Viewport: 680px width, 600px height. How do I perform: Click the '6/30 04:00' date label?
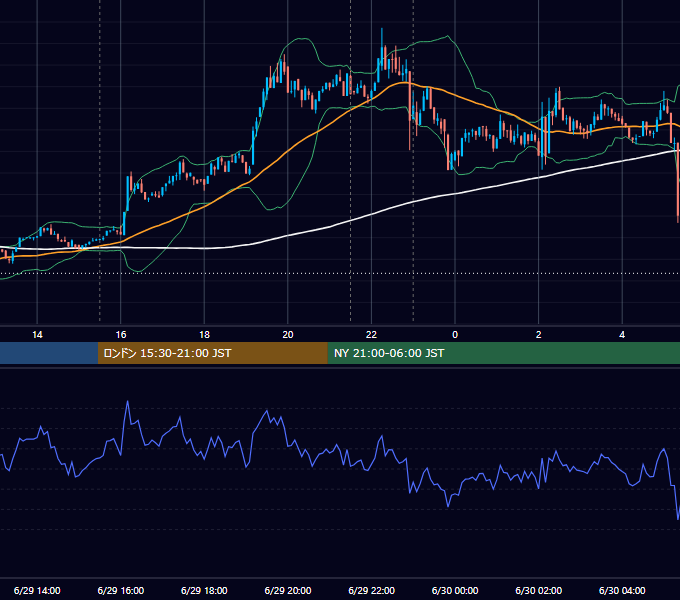click(622, 590)
